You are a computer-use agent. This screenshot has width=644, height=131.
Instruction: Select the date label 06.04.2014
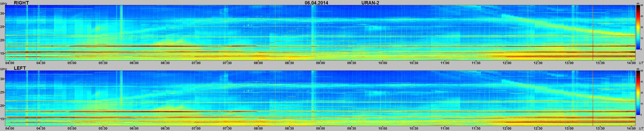(316, 3)
